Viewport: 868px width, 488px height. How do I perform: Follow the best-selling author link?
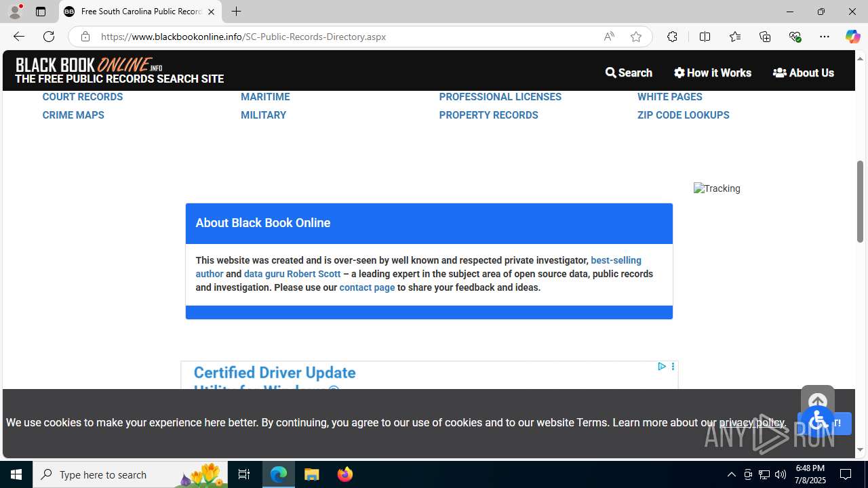point(616,260)
